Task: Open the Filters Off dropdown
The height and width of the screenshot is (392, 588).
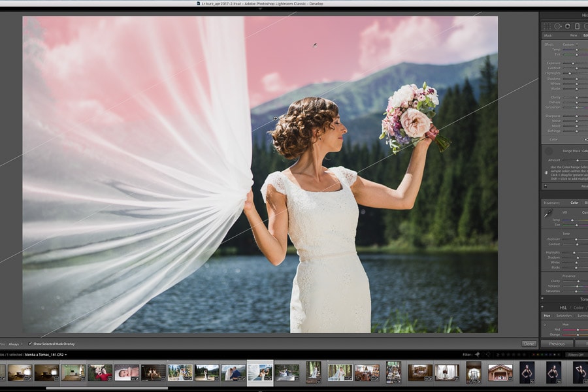Action: tap(576, 355)
